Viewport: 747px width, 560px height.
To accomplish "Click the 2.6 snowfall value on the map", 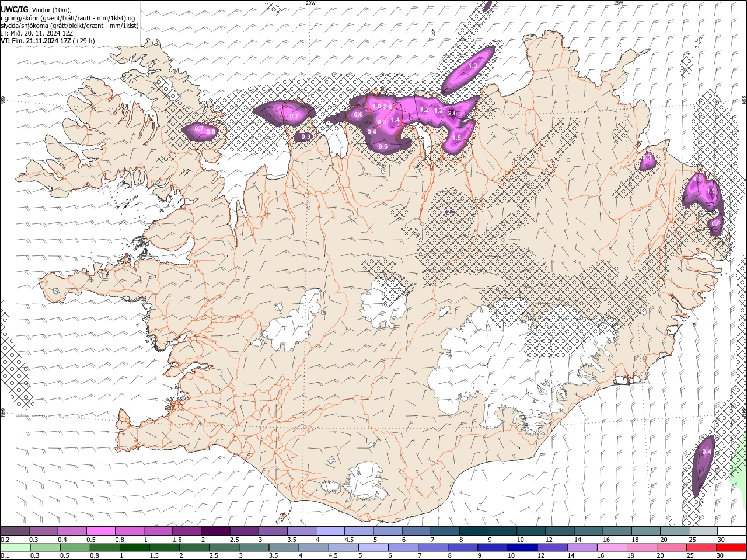I will (452, 113).
